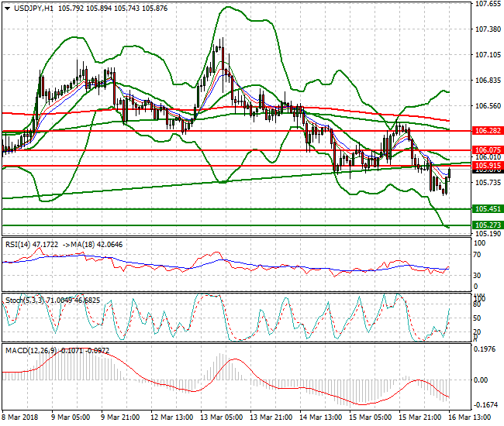The width and height of the screenshot is (504, 426).
Task: Click the red 106.282 price level tag
Action: pyautogui.click(x=488, y=132)
